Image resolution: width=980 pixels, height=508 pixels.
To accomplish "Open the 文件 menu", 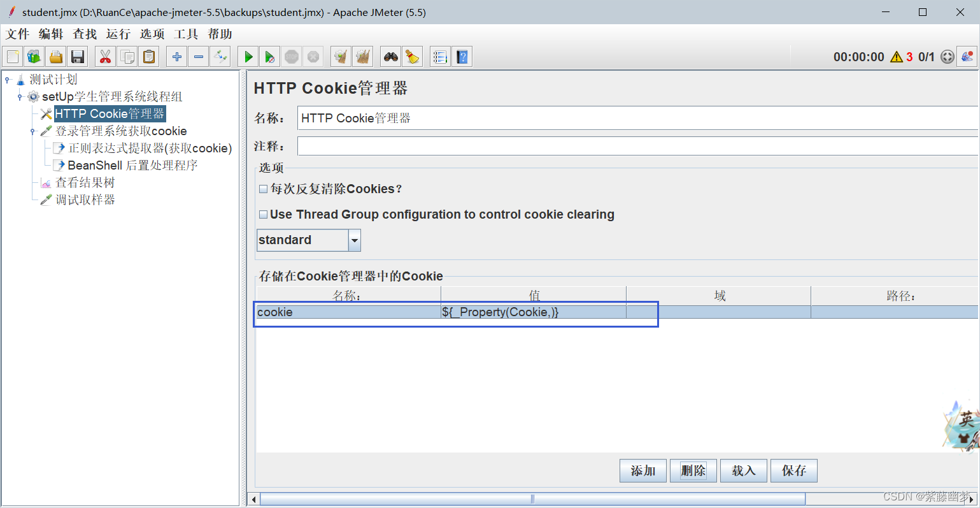I will pyautogui.click(x=18, y=34).
